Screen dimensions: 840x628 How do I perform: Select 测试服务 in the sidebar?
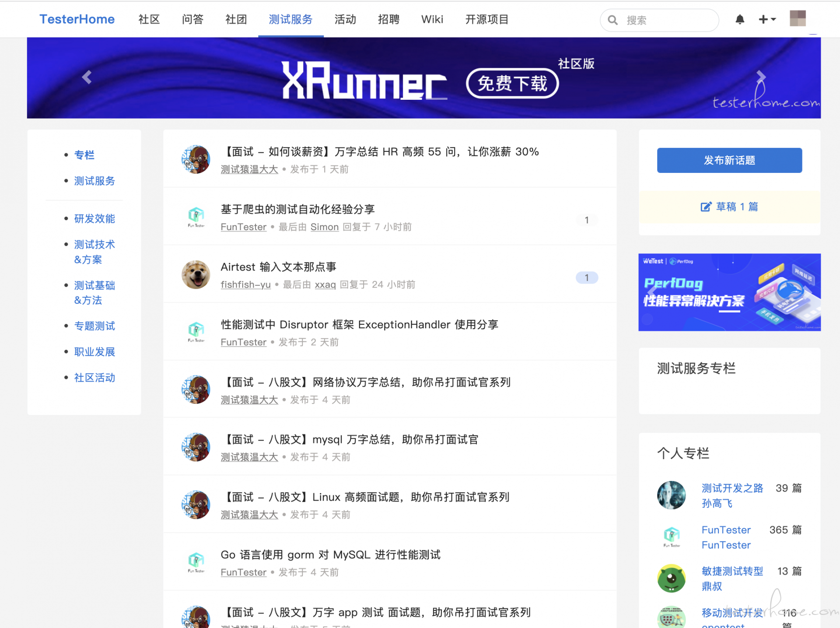coord(94,181)
